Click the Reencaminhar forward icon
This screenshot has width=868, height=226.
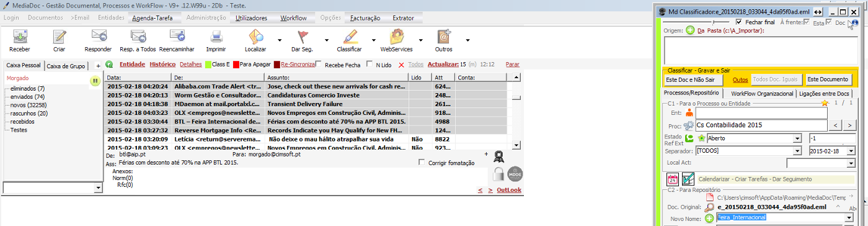click(x=177, y=36)
